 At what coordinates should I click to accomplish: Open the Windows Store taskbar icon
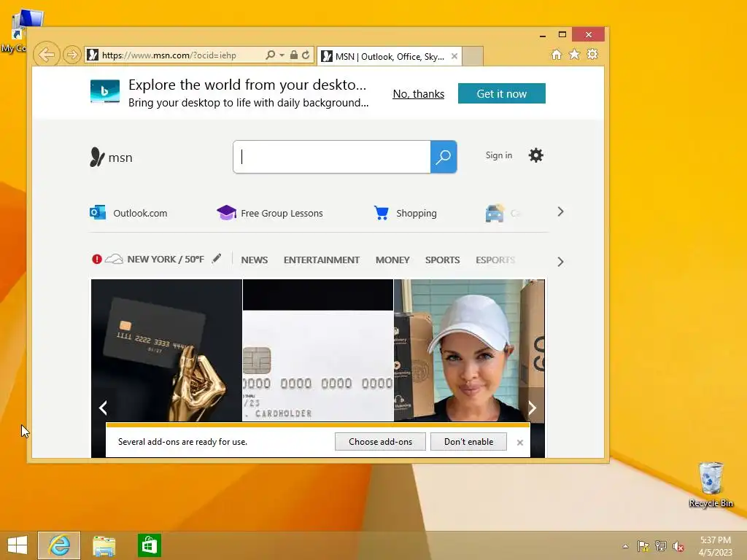coord(150,545)
